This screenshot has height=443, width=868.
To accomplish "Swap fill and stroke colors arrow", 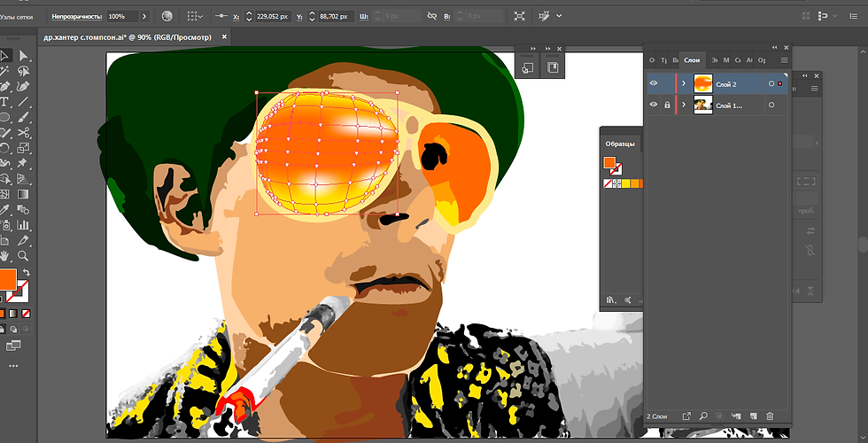I will pos(26,273).
